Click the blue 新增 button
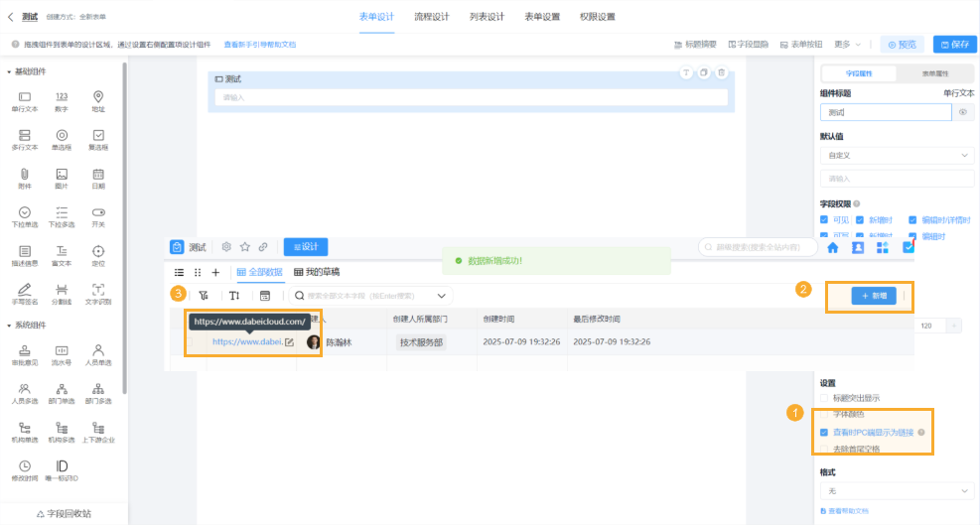 coord(874,296)
